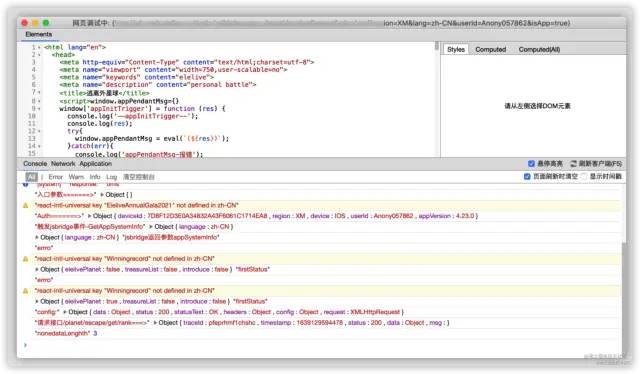This screenshot has height=374, width=640.
Task: Switch to the Network tab
Action: click(63, 164)
